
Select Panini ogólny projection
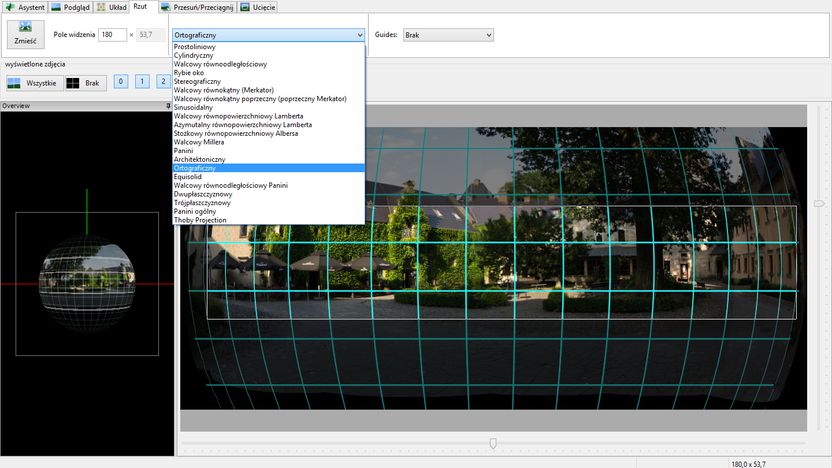268,211
